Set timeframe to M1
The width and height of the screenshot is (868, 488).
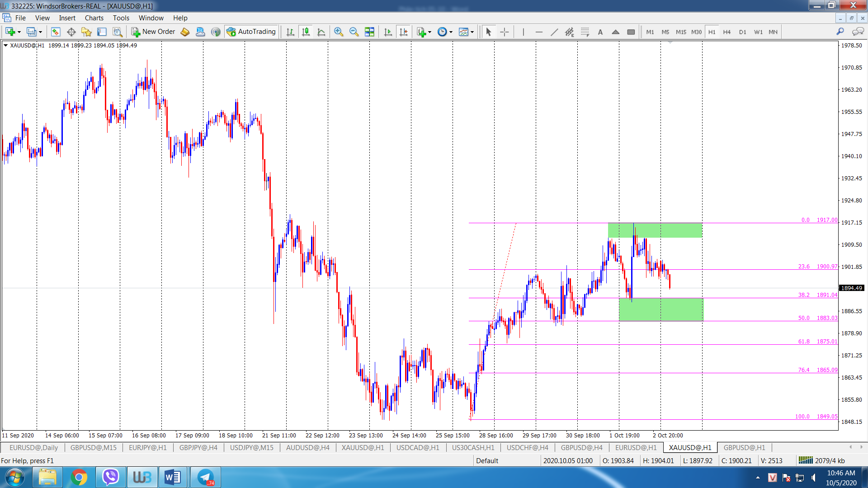[x=650, y=32]
